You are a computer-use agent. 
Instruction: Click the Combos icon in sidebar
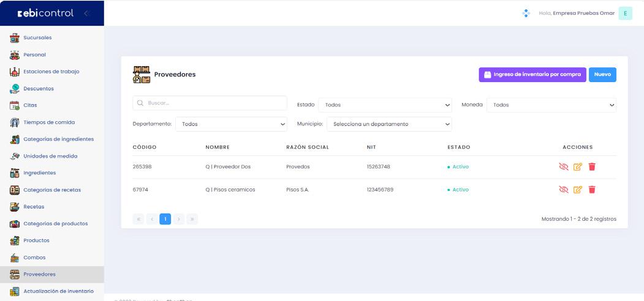point(14,258)
